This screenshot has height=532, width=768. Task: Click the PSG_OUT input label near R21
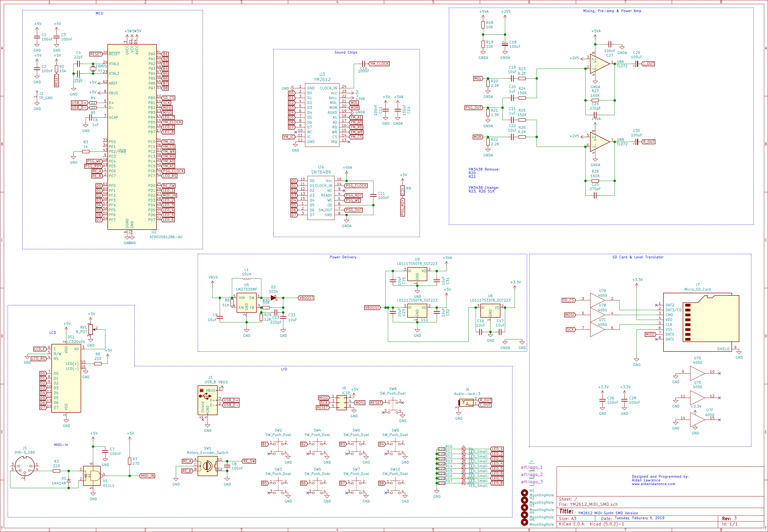474,108
